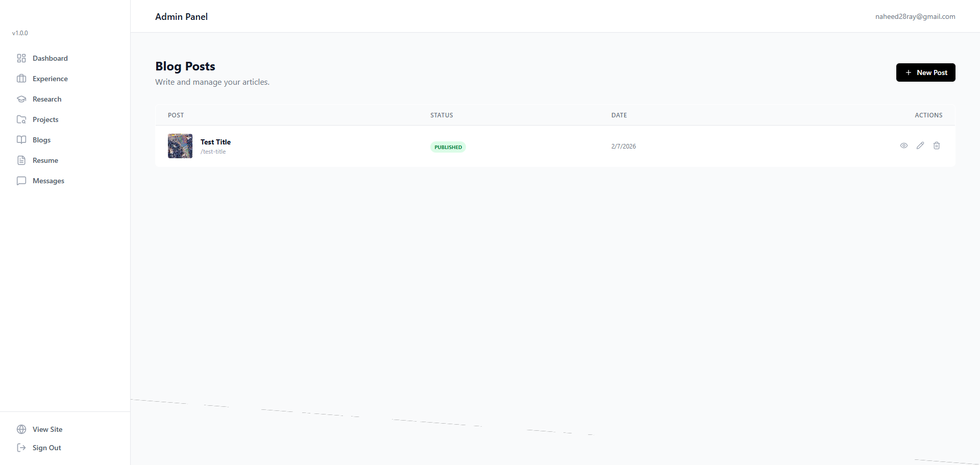Click the ACTIONS column header
Screen dimensions: 980x465
tap(928, 115)
